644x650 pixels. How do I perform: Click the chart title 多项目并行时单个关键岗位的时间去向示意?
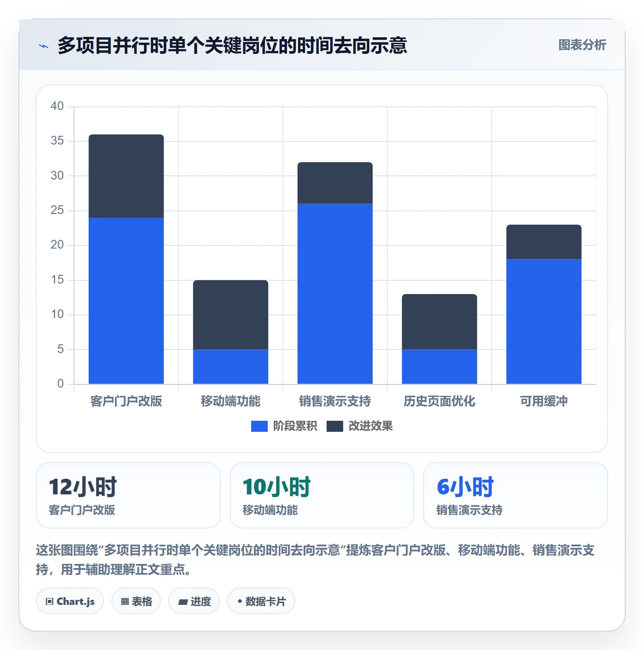pyautogui.click(x=232, y=46)
